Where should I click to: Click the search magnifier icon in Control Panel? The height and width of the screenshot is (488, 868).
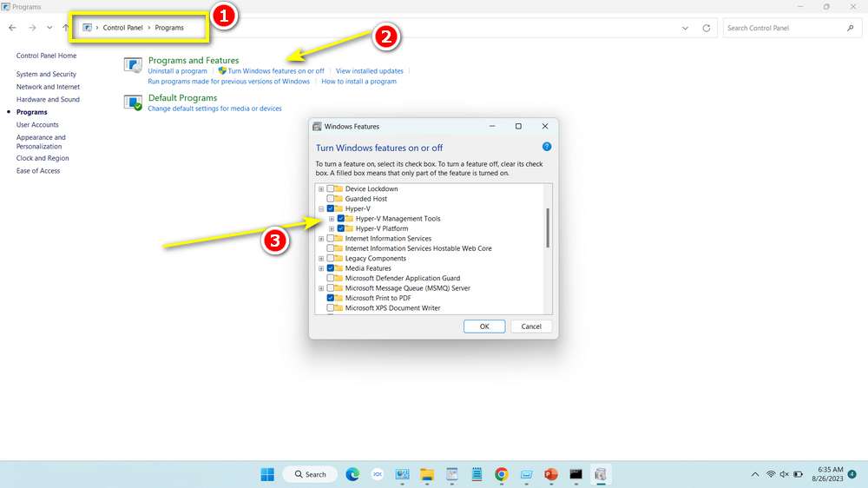(x=851, y=28)
